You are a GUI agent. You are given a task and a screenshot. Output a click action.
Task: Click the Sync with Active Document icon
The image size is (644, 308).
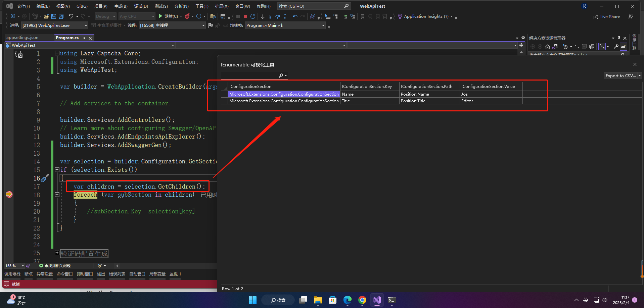[577, 47]
